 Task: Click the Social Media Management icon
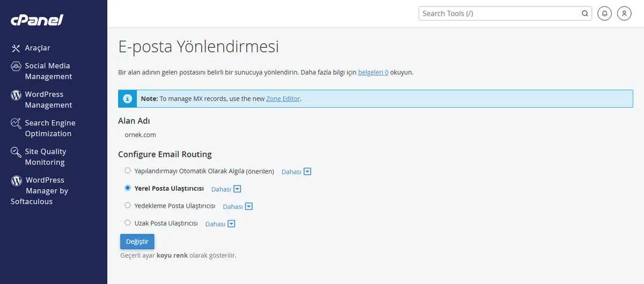[x=16, y=66]
